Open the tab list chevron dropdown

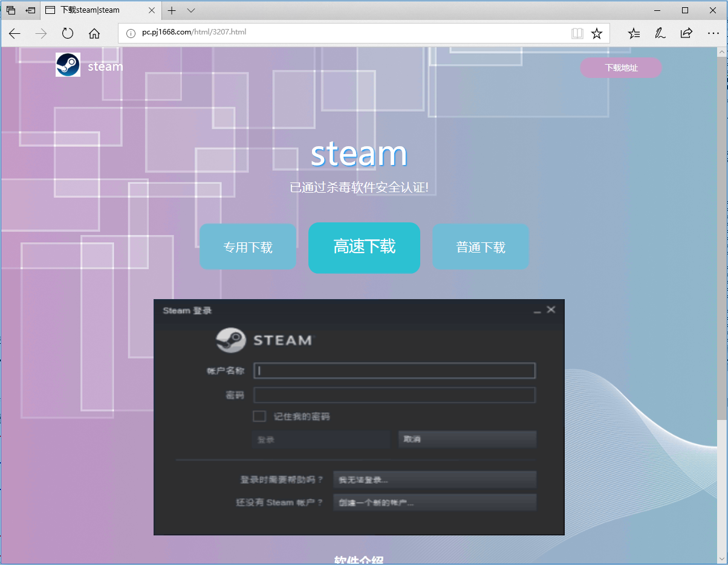(190, 10)
